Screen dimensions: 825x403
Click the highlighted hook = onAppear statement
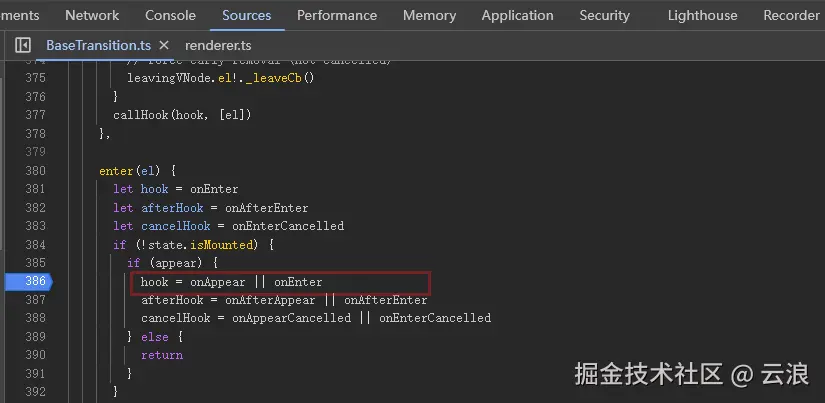coord(231,282)
